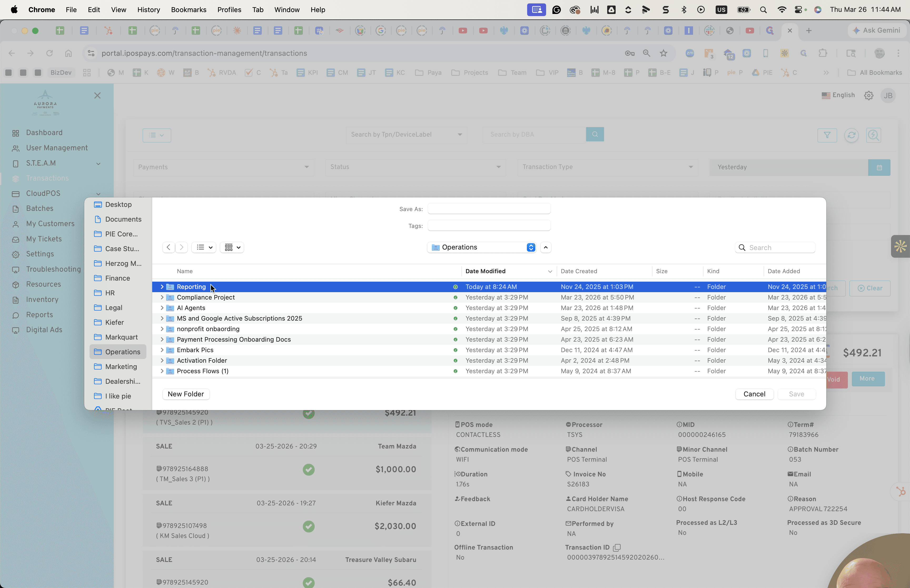The image size is (910, 588).
Task: Expand the Compliance Project folder arrow
Action: coord(162,297)
